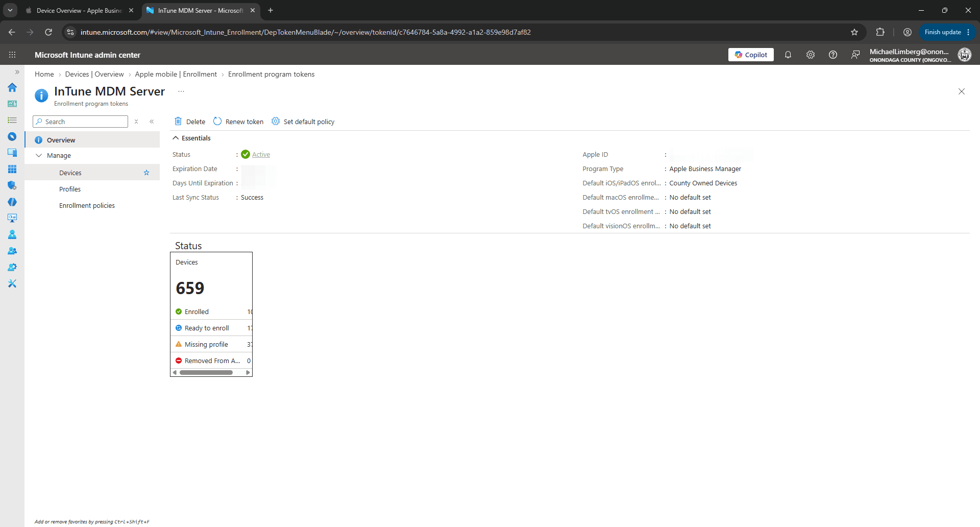Image resolution: width=980 pixels, height=527 pixels.
Task: Focus the resource menu Search box
Action: [80, 122]
